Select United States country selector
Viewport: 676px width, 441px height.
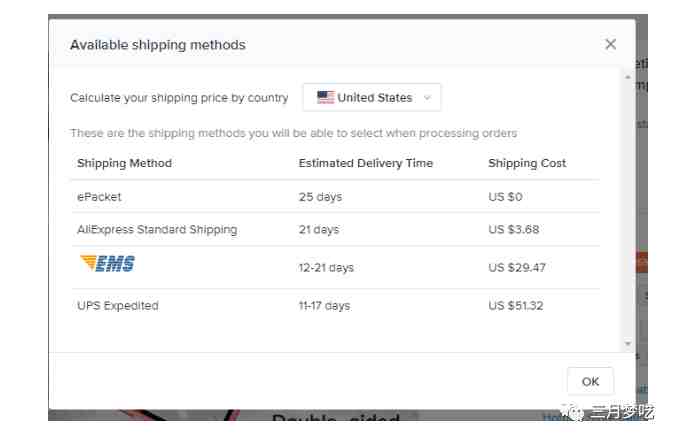click(372, 97)
